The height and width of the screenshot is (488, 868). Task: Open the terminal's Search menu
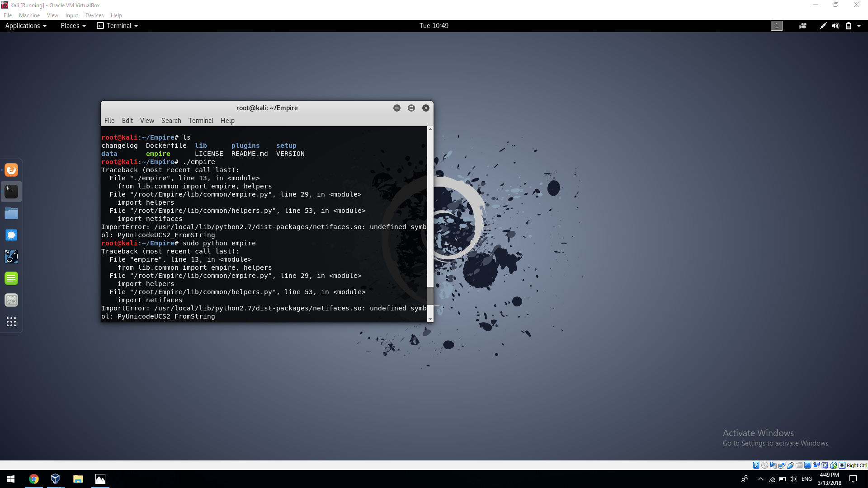(171, 121)
